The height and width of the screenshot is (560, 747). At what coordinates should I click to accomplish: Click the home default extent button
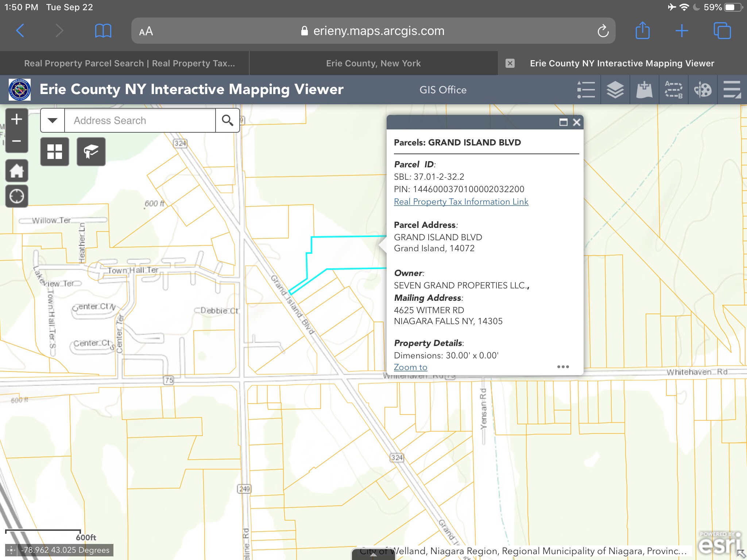point(17,171)
